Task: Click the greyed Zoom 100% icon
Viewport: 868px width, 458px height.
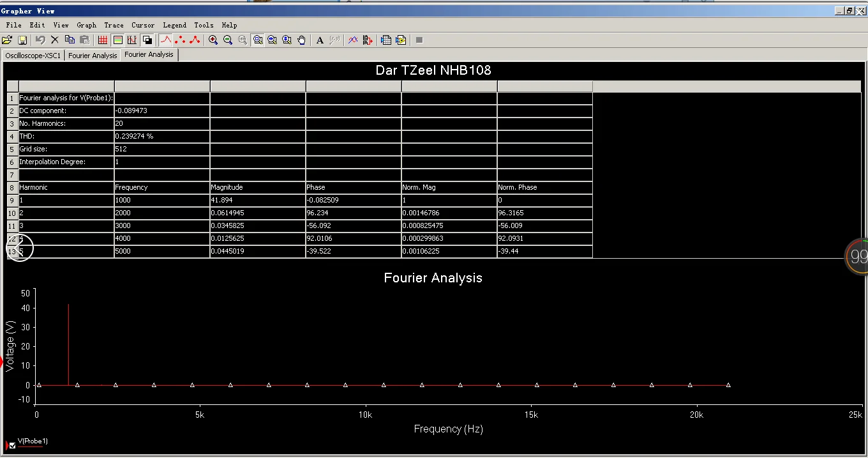Action: [x=243, y=40]
